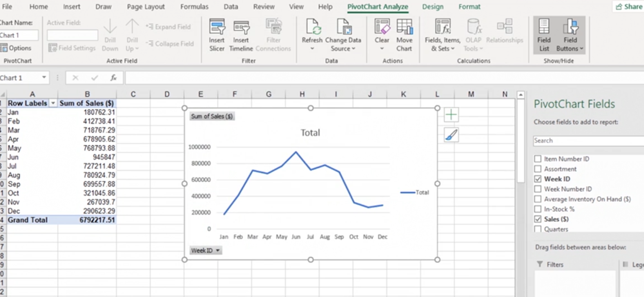Screen dimensions: 644x297
Task: Open Change Data Source tool
Action: point(343,35)
